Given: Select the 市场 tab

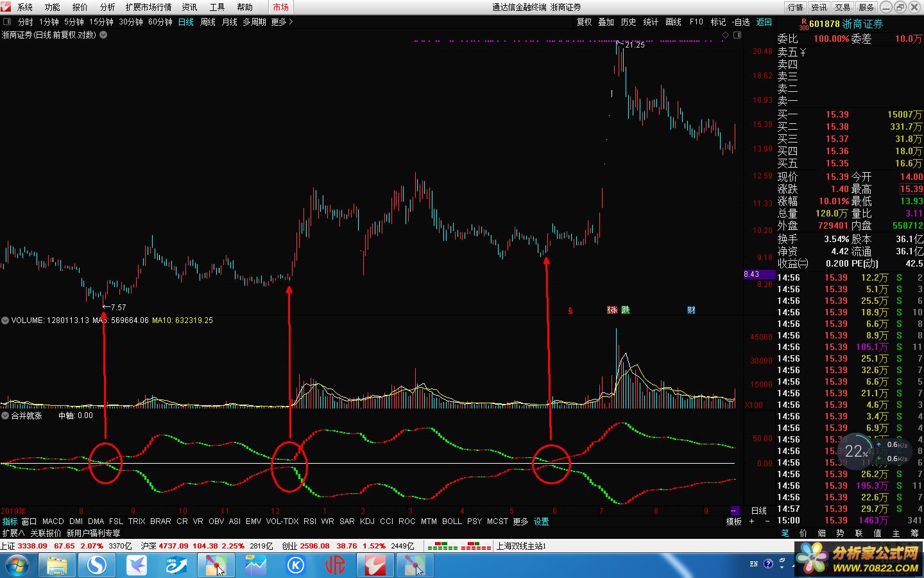Looking at the screenshot, I should (280, 7).
